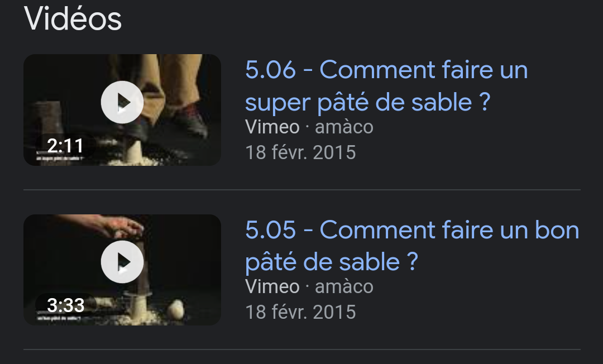
Task: Open the 5.05 video thumbnail showing a hand
Action: tap(122, 270)
